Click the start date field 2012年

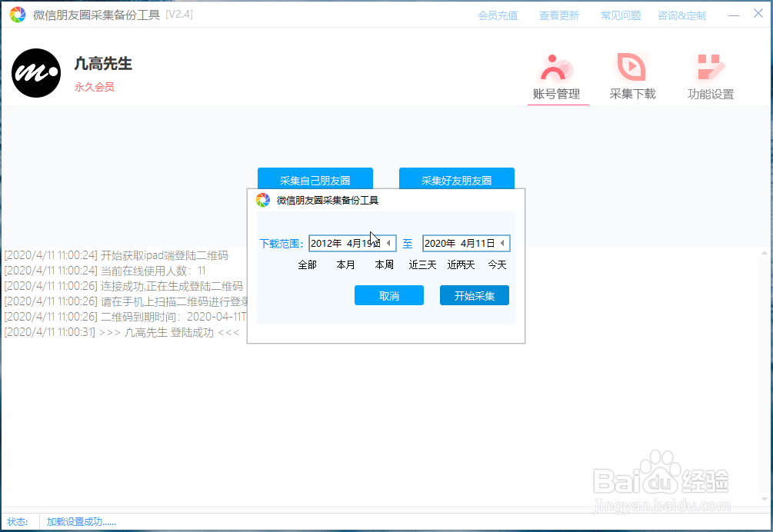coord(352,244)
